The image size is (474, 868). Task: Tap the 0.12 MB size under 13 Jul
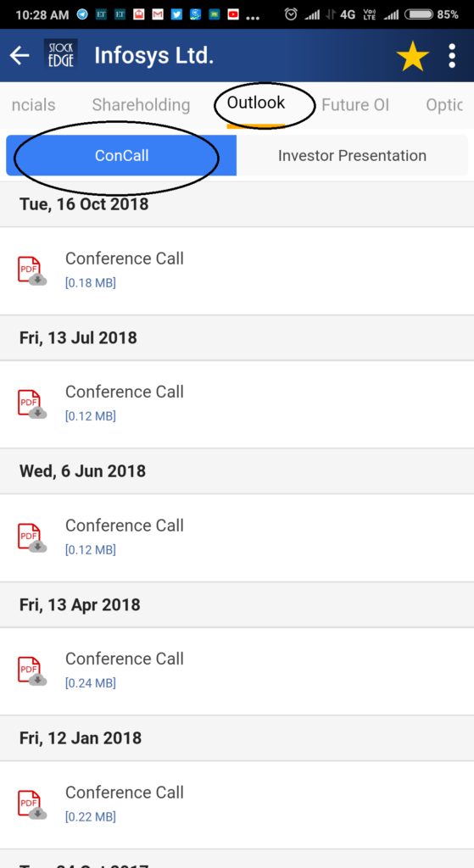tap(91, 416)
